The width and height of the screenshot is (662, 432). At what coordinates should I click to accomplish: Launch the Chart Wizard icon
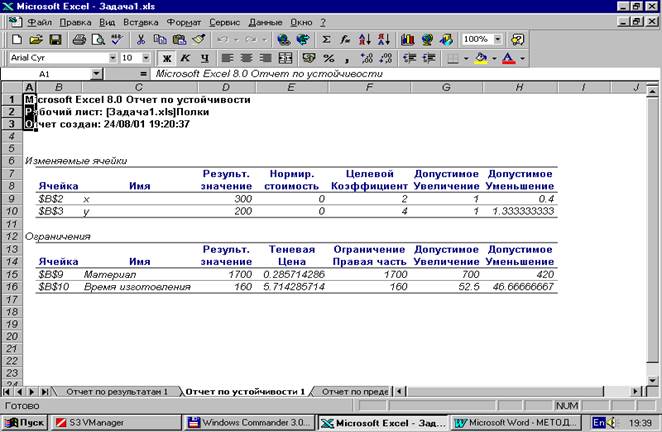tap(407, 40)
